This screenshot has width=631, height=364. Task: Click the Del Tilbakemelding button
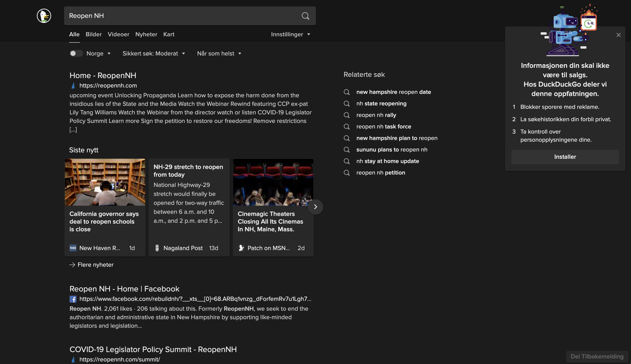tap(597, 357)
